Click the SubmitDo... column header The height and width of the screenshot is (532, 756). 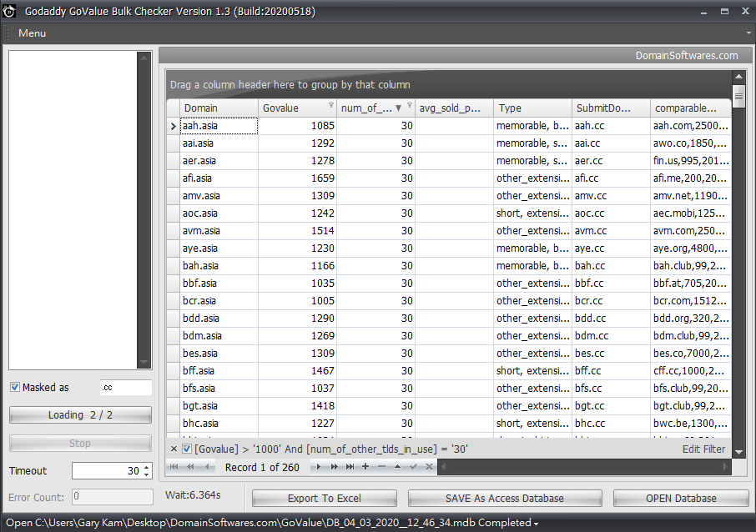[x=611, y=108]
